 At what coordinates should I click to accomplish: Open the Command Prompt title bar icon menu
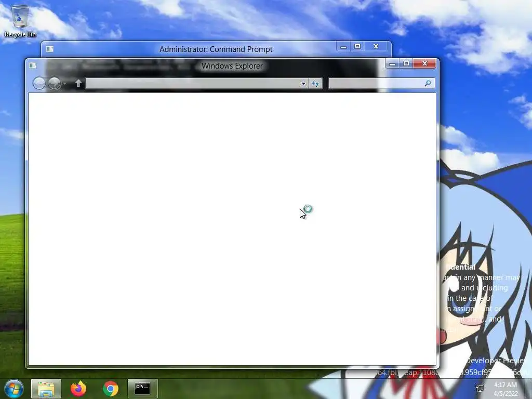[49, 49]
